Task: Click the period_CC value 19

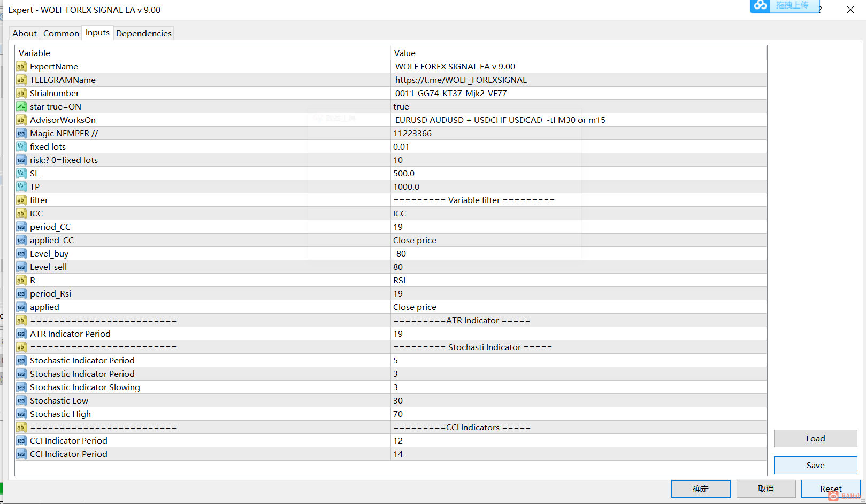Action: pos(398,227)
